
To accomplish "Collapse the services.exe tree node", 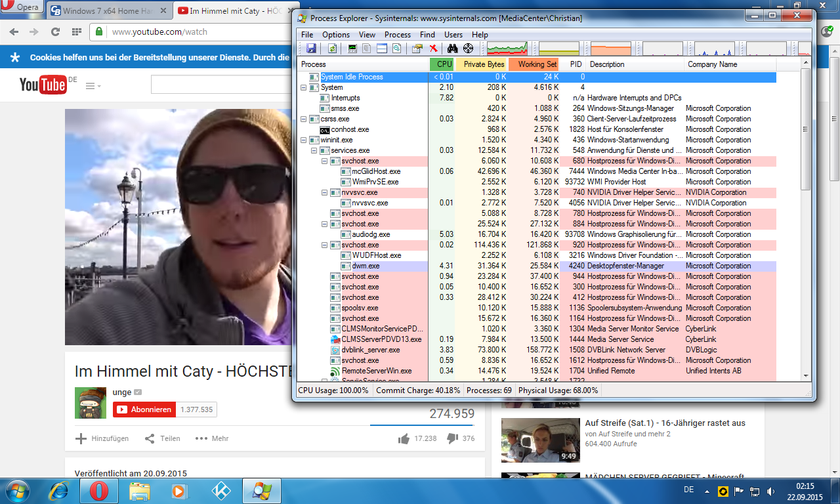I will [x=314, y=150].
